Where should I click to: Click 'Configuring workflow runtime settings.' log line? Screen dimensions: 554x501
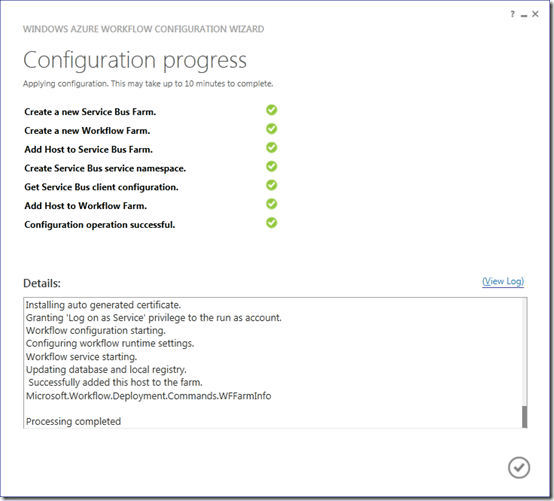(110, 343)
